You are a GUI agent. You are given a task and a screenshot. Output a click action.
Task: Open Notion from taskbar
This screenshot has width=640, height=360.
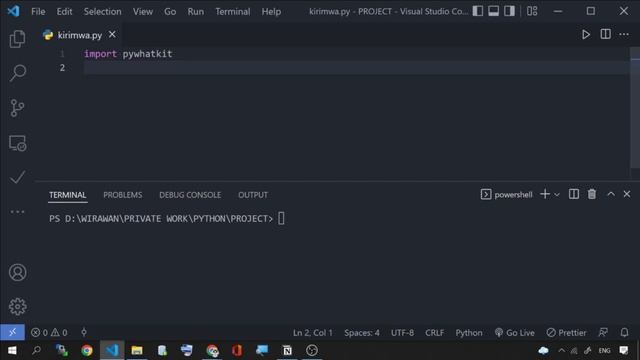pyautogui.click(x=287, y=351)
